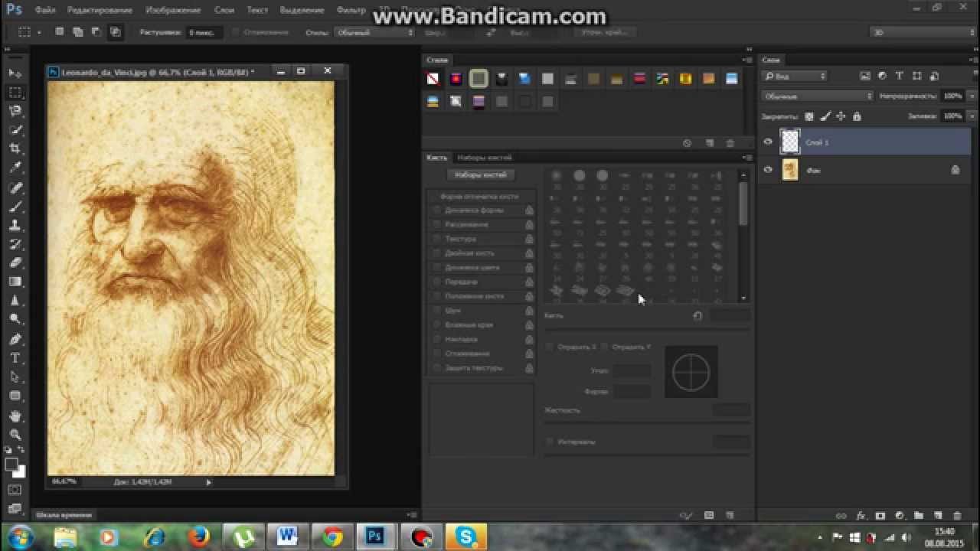The image size is (980, 551).
Task: Enable Рассеивание checkbox
Action: click(436, 225)
